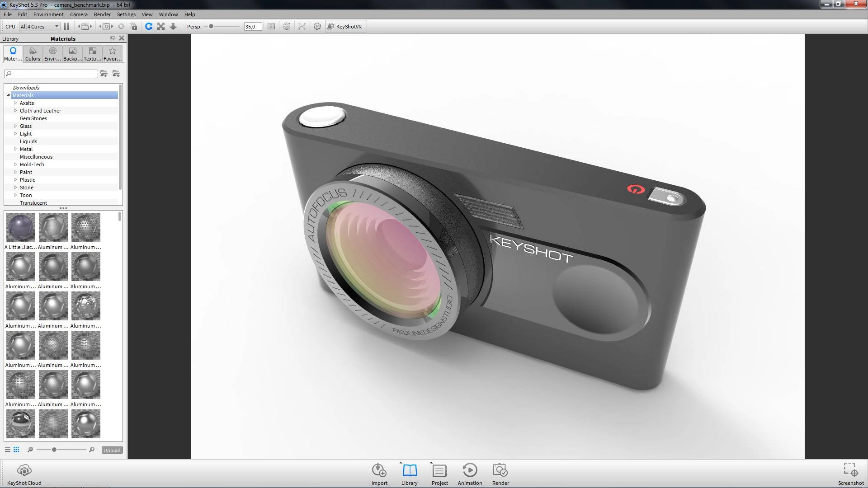This screenshot has width=868, height=488.
Task: Toggle the performance mode icon
Action: tap(287, 27)
